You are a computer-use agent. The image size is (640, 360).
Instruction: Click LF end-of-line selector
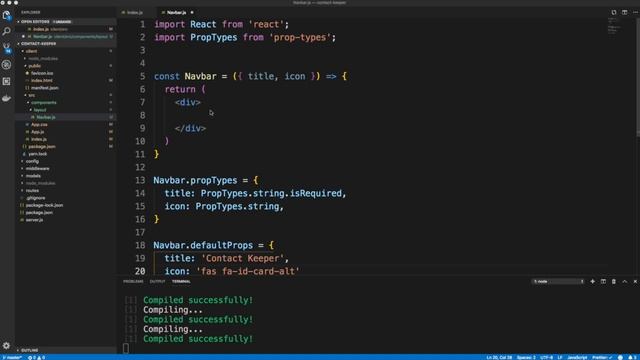[x=560, y=358]
